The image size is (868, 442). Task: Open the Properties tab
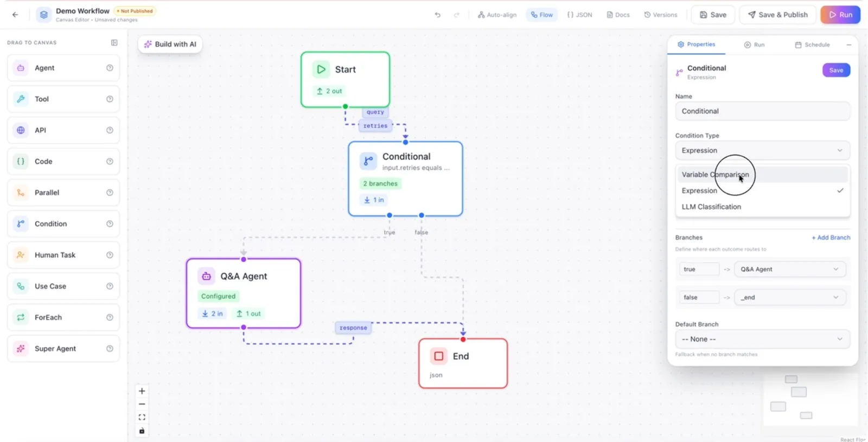[x=697, y=44]
